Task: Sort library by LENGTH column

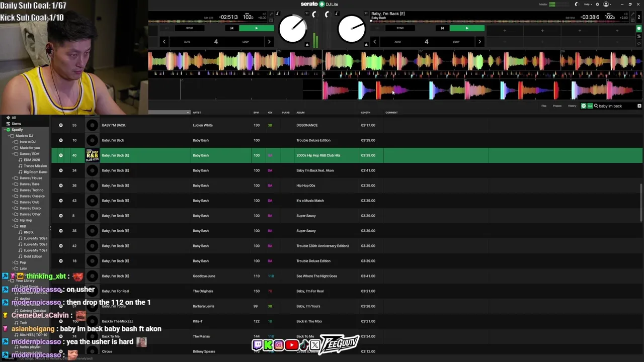Action: pos(366,113)
